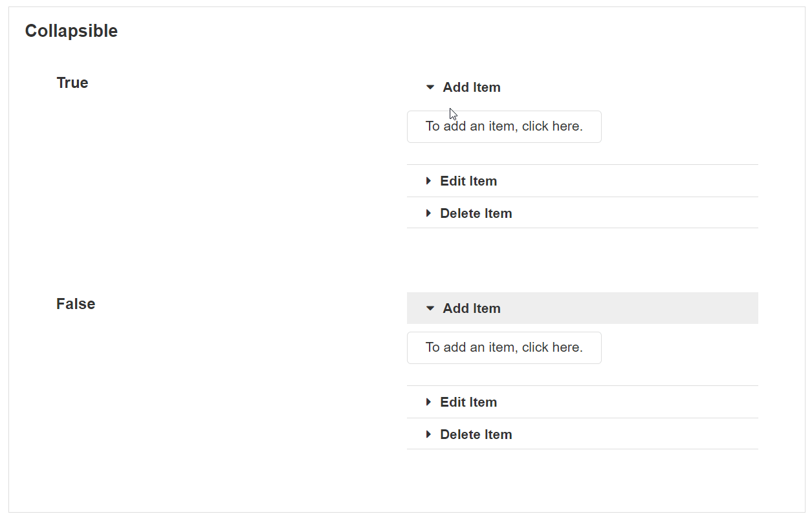Image resolution: width=812 pixels, height=525 pixels.
Task: Open Delete Item title in the False accordion
Action: pyautogui.click(x=476, y=434)
